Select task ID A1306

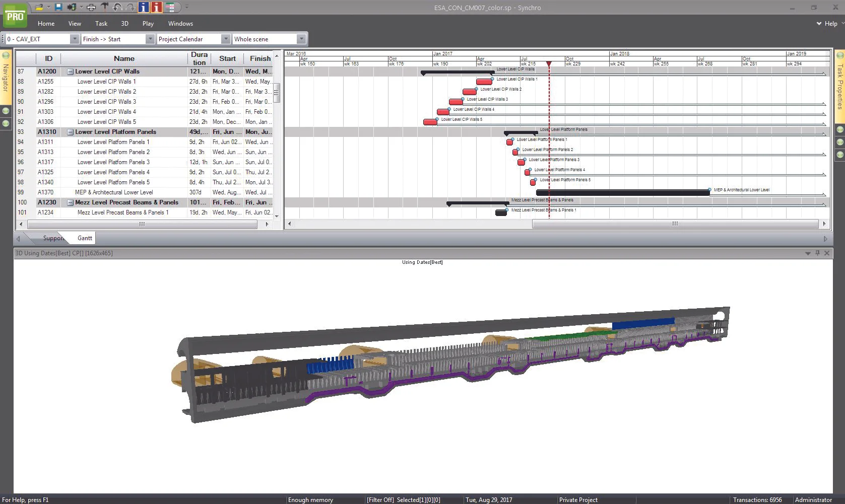[x=45, y=122]
